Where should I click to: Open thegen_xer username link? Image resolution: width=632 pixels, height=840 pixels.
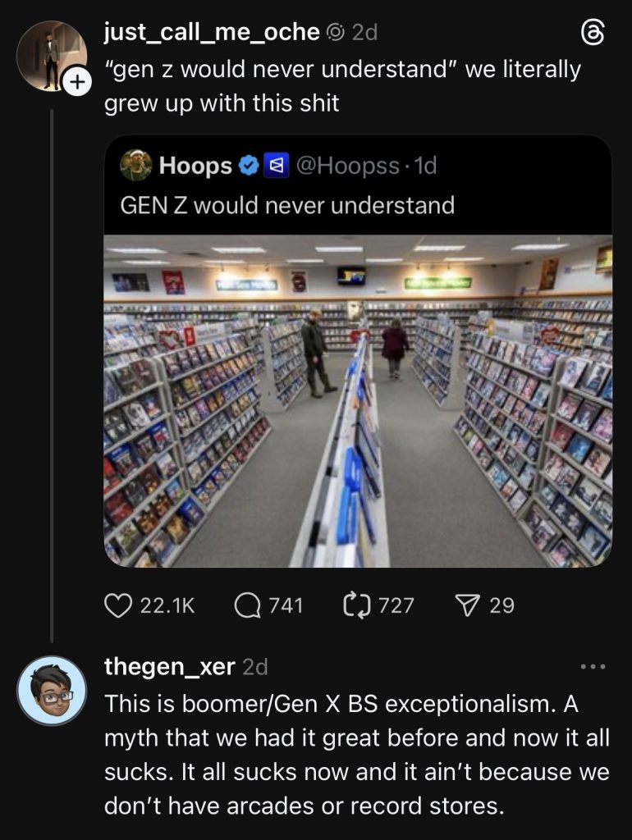(x=169, y=666)
